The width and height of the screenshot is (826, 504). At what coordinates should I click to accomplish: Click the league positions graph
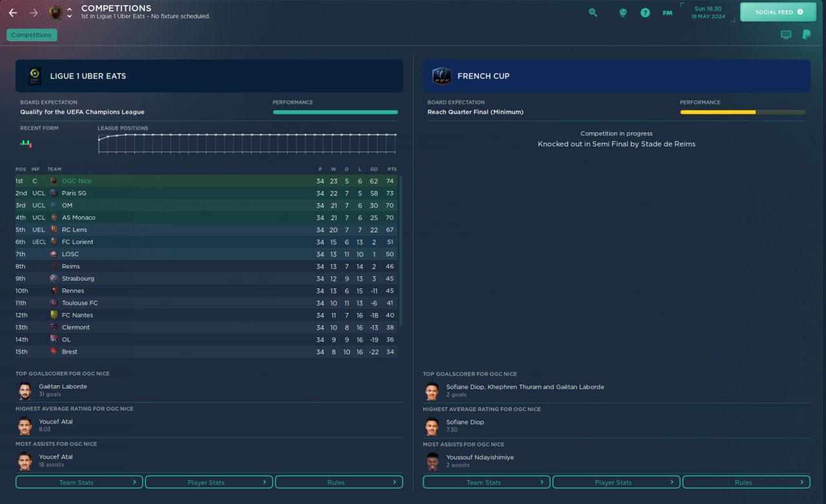pyautogui.click(x=247, y=143)
